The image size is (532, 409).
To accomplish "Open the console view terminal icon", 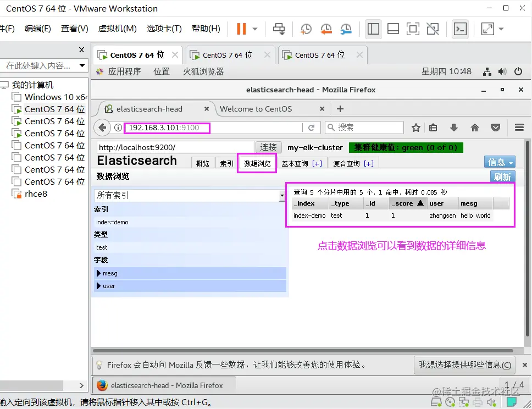I will tap(460, 29).
